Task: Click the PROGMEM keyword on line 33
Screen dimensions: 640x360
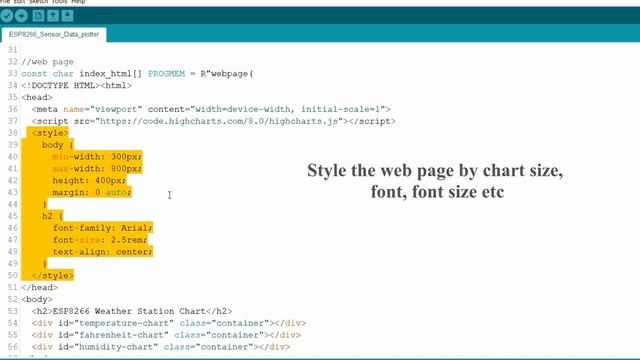Action: (x=166, y=74)
